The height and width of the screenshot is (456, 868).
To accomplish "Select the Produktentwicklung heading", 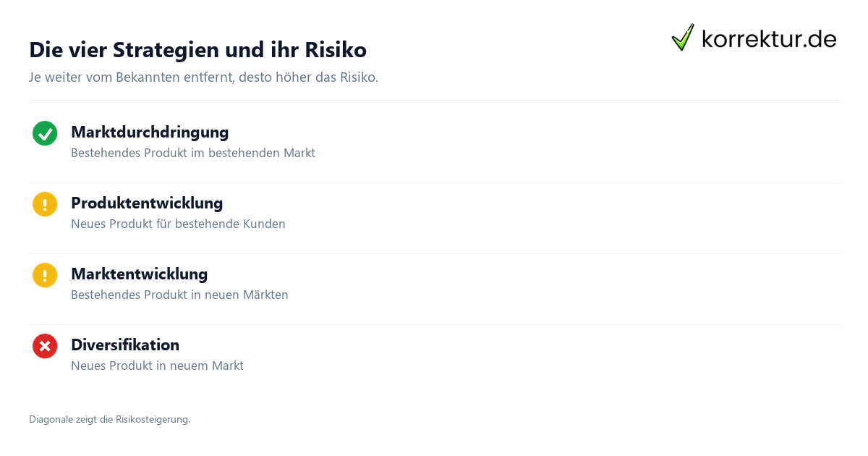I will tap(147, 203).
